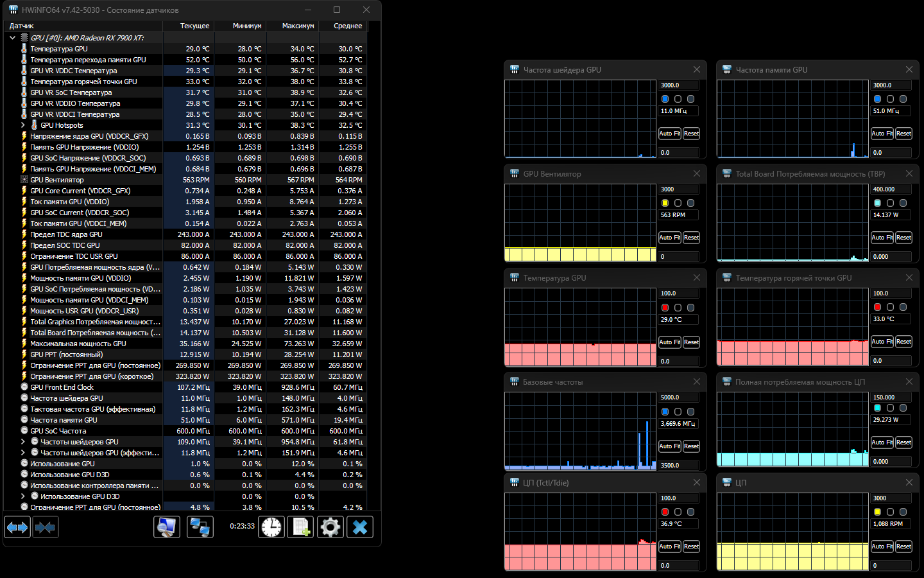Click the 3,669.6 МГц value in Базовые частоты

click(678, 424)
